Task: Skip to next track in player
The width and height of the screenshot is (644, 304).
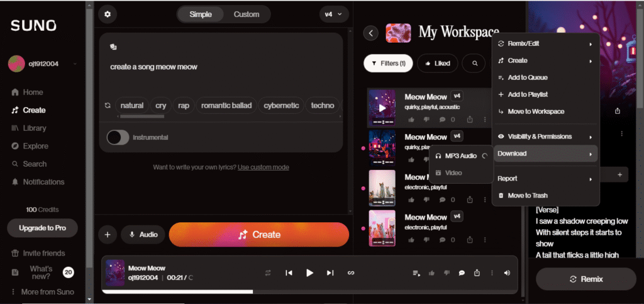Action: (x=330, y=273)
